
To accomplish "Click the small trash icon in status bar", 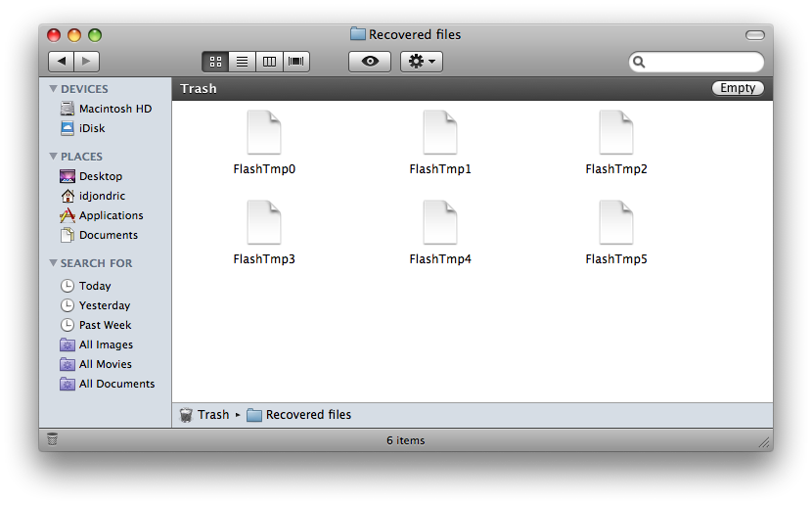I will tap(52, 439).
